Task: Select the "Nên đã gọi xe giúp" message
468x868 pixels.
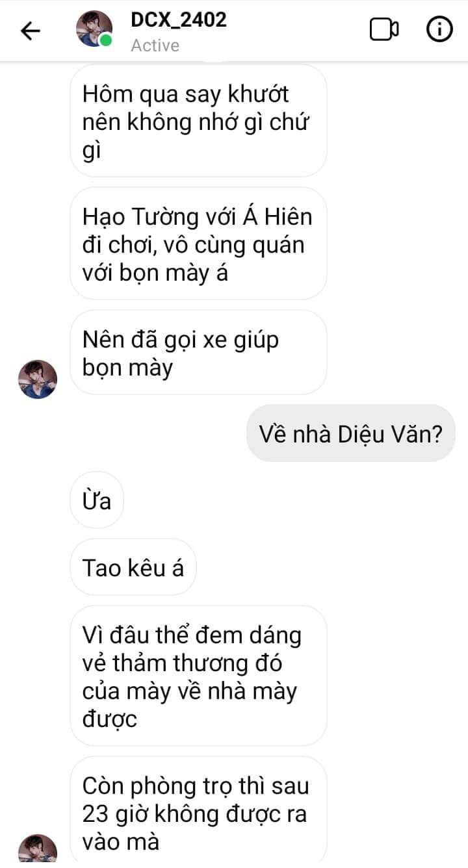Action: coord(198,352)
